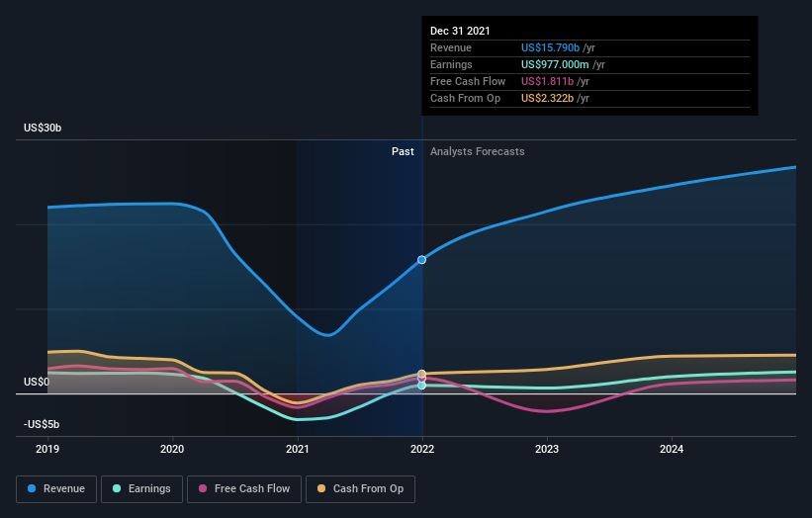Select the Revenue data point at 2022

(x=422, y=260)
